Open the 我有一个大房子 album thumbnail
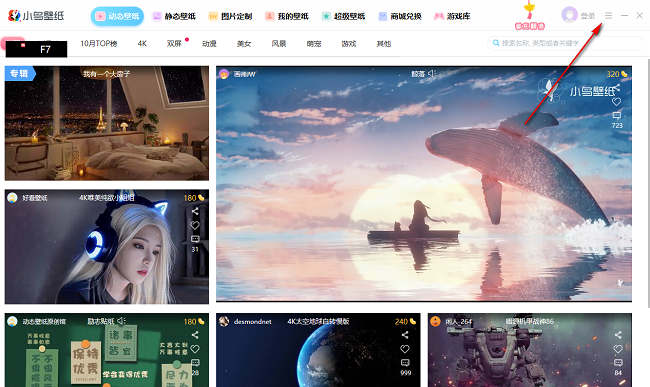 (x=107, y=123)
